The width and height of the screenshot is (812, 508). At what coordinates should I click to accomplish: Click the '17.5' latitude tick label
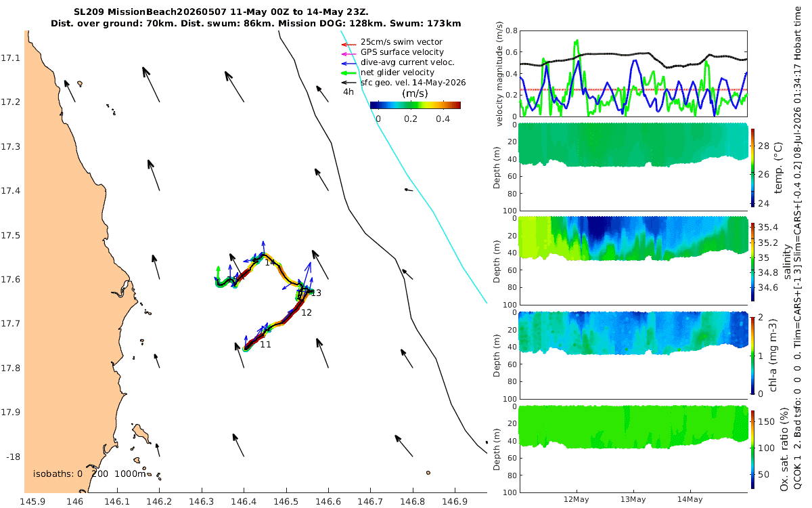tap(12, 236)
